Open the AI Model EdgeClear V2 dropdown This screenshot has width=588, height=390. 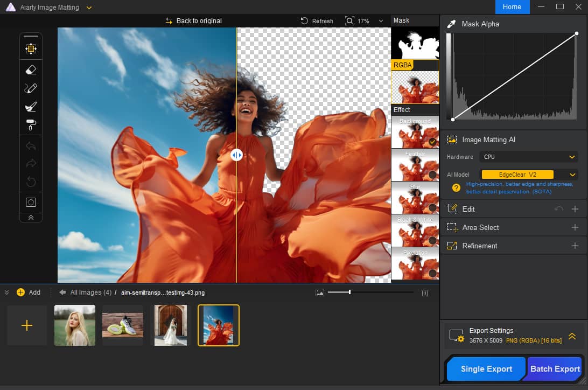pyautogui.click(x=529, y=175)
